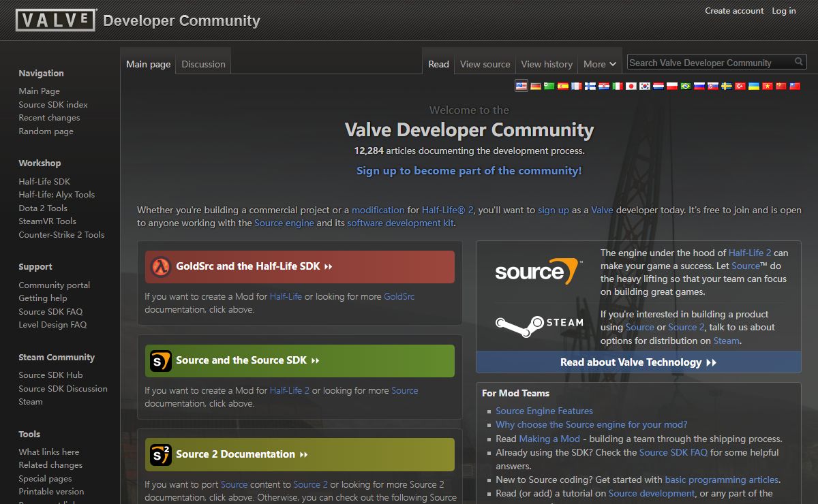Open Making a Mod link
The image size is (818, 504).
pos(549,439)
